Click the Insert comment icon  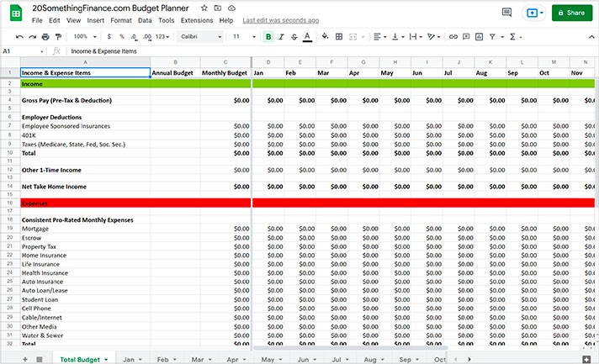pos(466,37)
